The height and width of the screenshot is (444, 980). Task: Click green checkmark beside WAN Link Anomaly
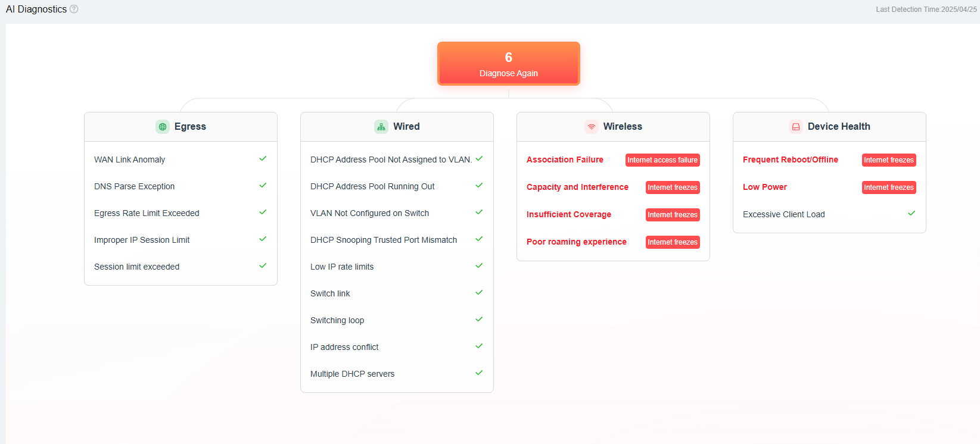(263, 159)
